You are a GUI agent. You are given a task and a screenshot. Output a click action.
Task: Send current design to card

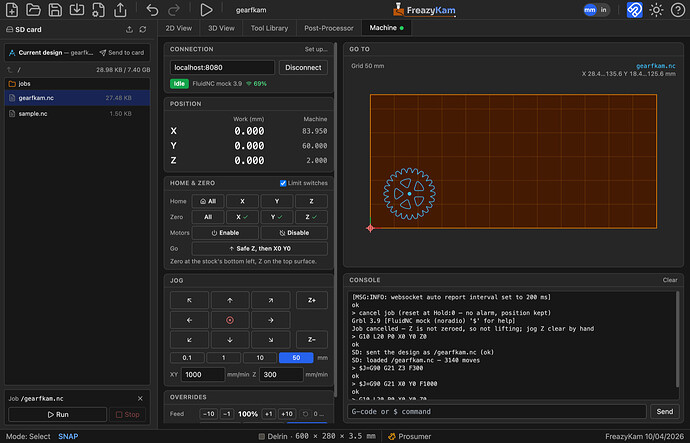[122, 52]
